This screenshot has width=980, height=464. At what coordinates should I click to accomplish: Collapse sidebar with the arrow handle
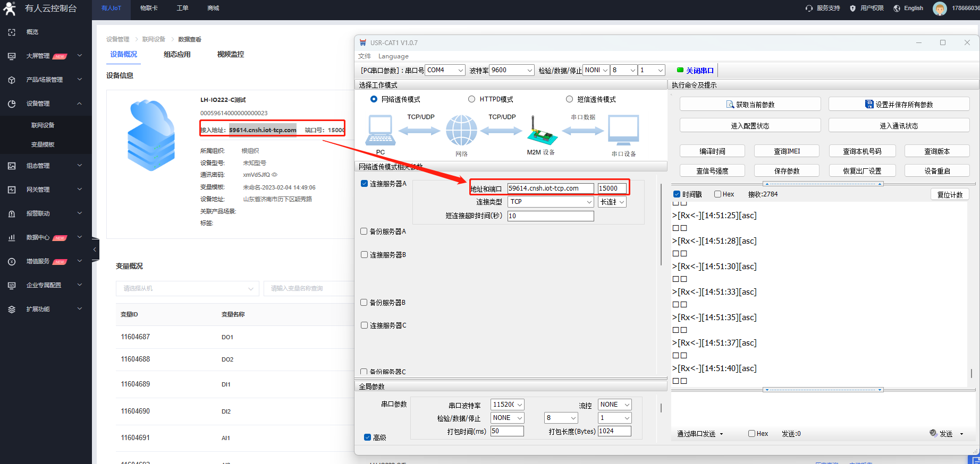pos(95,249)
